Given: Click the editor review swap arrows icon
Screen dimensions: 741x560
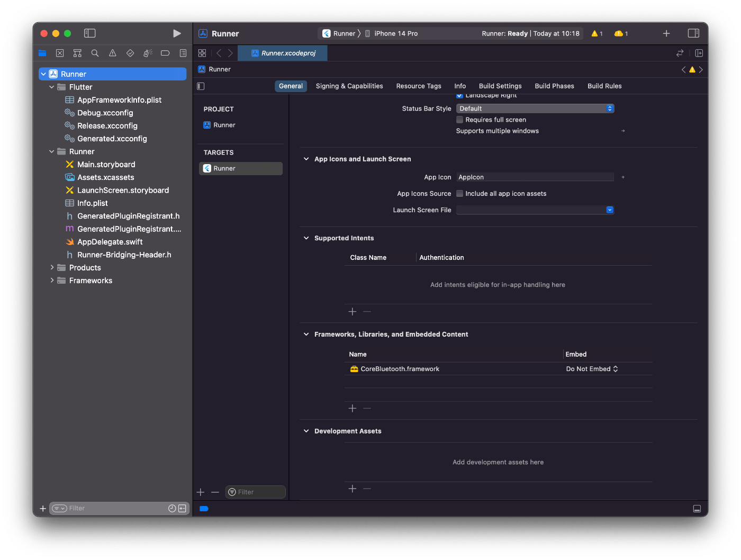Looking at the screenshot, I should pyautogui.click(x=680, y=53).
